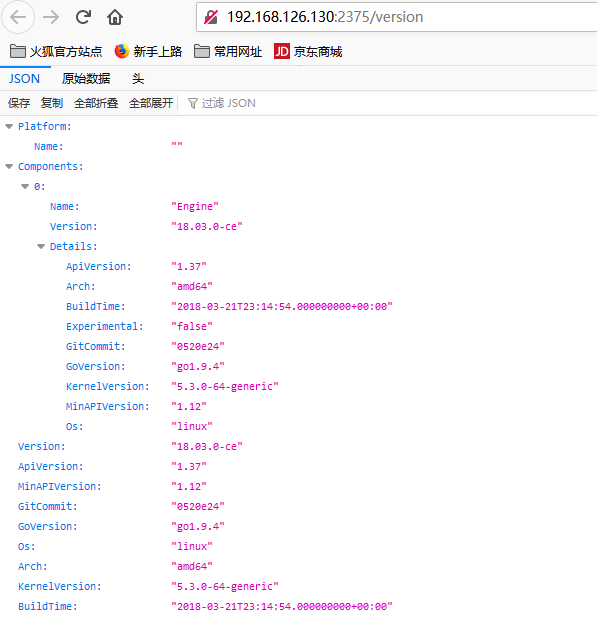The height and width of the screenshot is (632, 597).
Task: Select the Experimental "false" value
Action: point(192,326)
